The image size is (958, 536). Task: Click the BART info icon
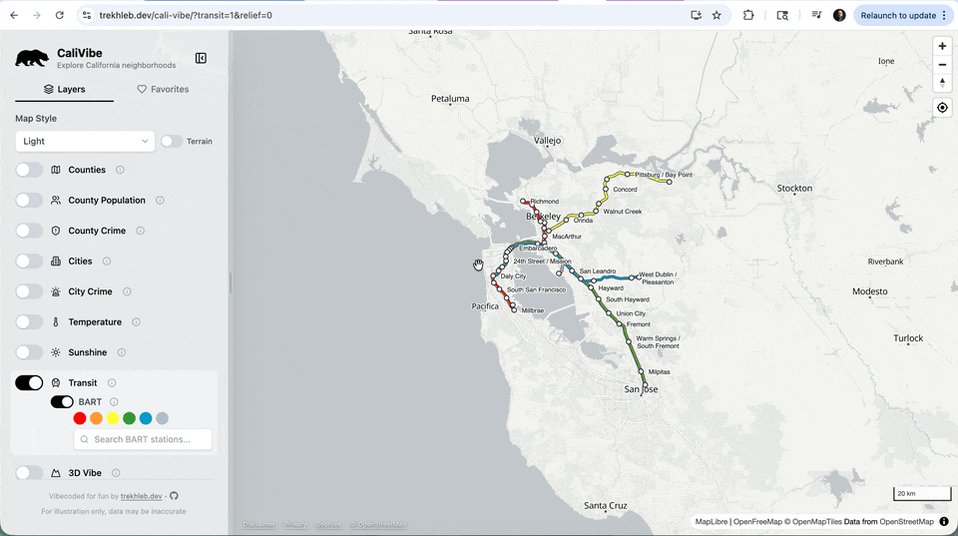click(x=114, y=402)
